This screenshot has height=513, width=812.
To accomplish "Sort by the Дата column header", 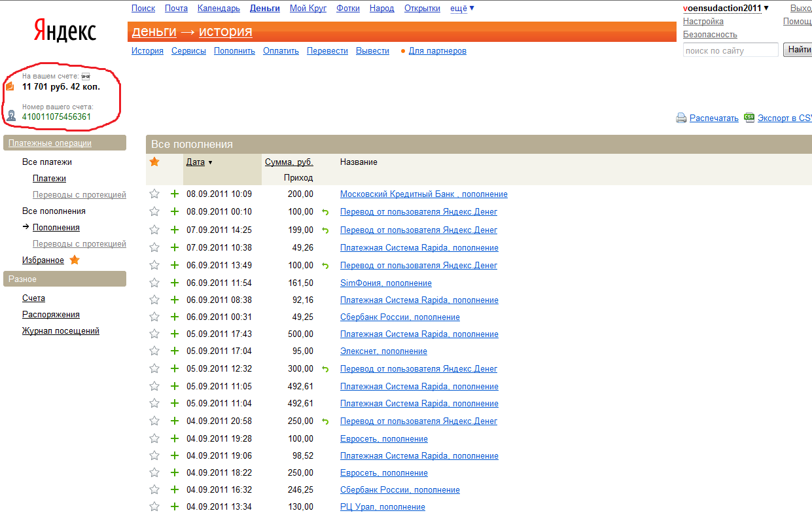I will (x=196, y=162).
